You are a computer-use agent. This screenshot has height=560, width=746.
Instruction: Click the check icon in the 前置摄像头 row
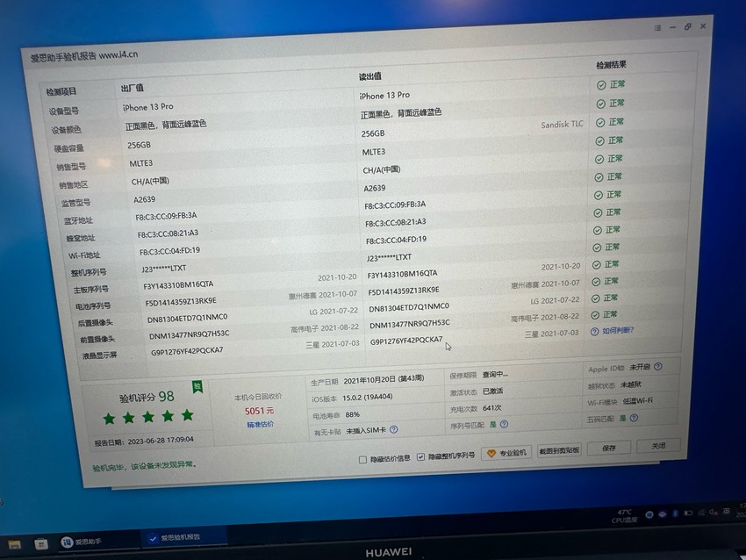tap(595, 315)
